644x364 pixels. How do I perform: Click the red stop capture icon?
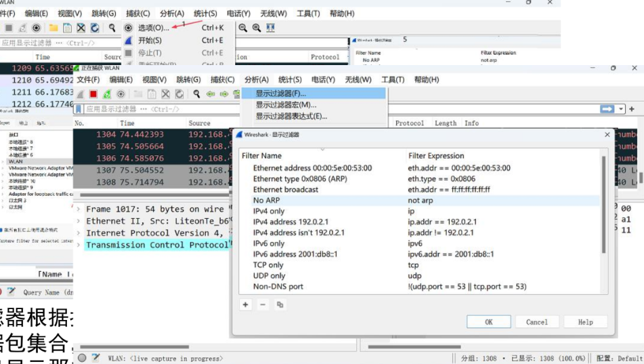pos(93,94)
